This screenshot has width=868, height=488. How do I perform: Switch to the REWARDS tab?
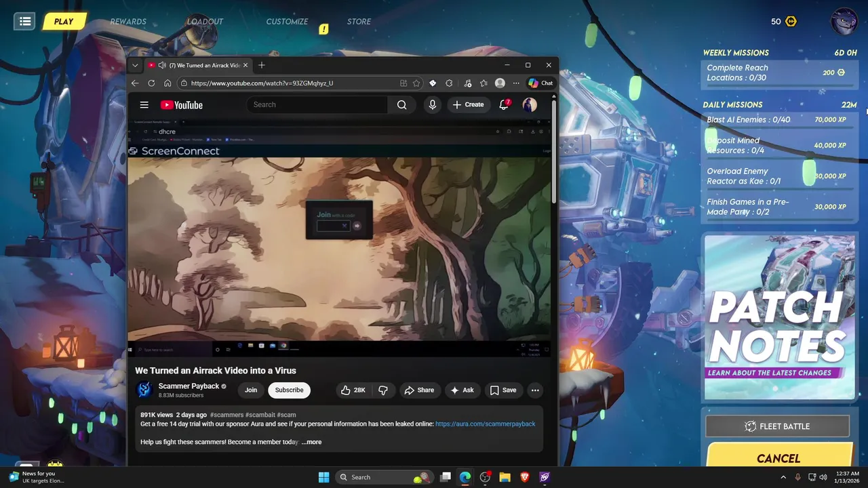[x=128, y=22]
